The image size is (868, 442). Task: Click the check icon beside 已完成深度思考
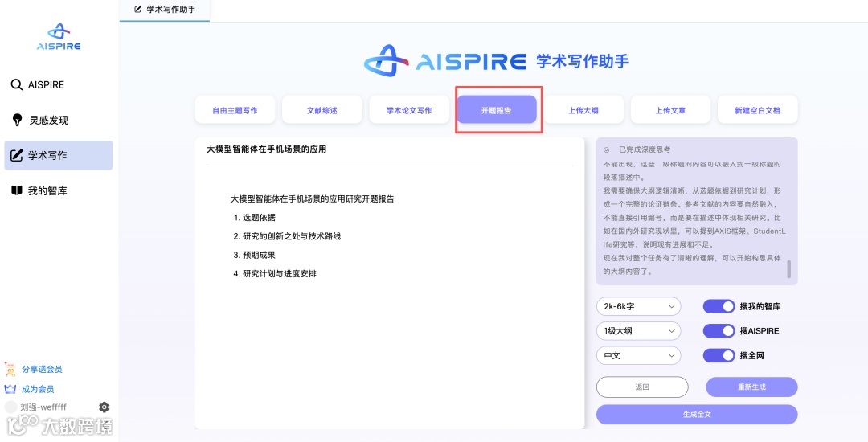(607, 150)
